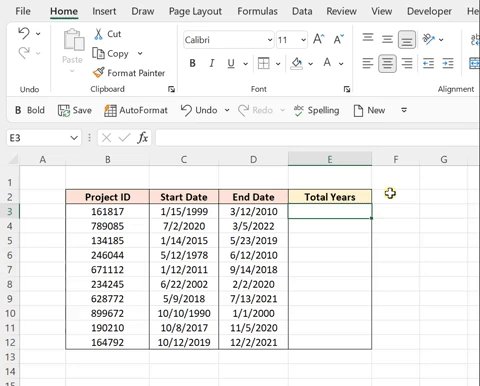
Task: Apply font color with A icon
Action: [x=327, y=63]
